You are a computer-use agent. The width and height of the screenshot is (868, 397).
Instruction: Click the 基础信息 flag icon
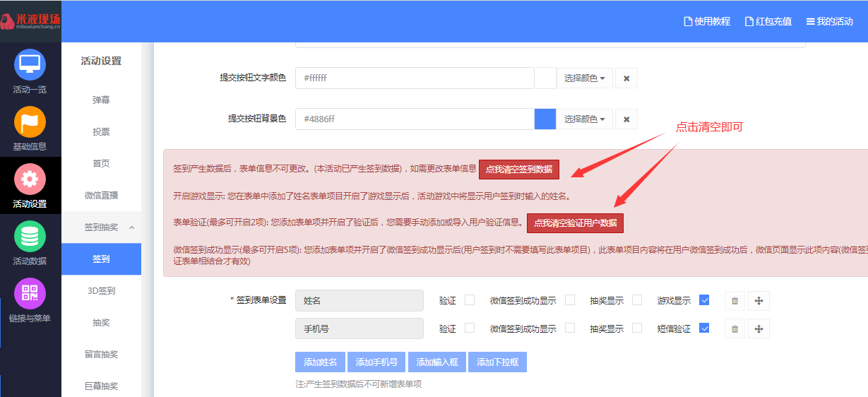tap(30, 122)
